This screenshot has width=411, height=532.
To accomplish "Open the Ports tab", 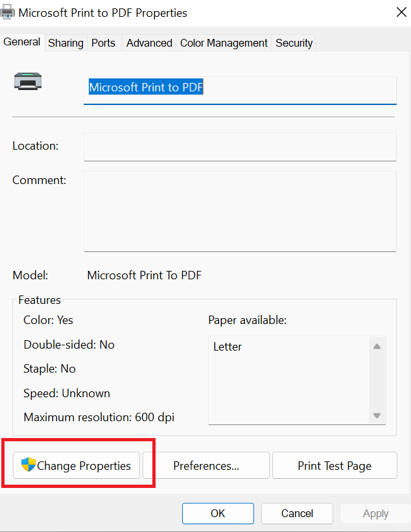I will [x=103, y=43].
